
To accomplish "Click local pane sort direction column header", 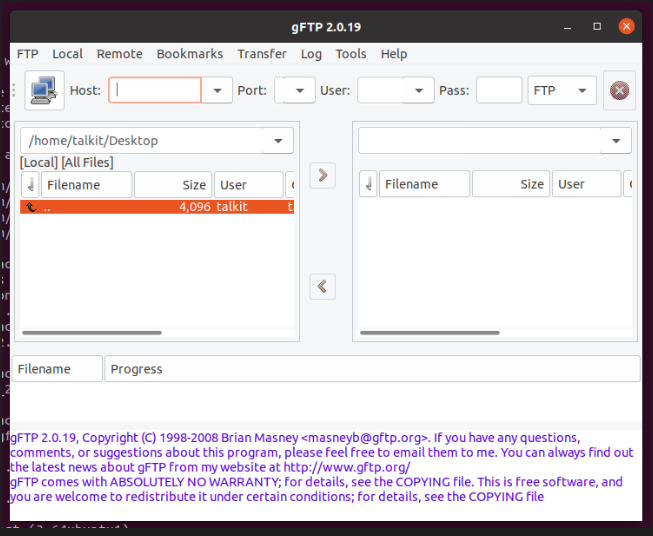I will pos(30,184).
